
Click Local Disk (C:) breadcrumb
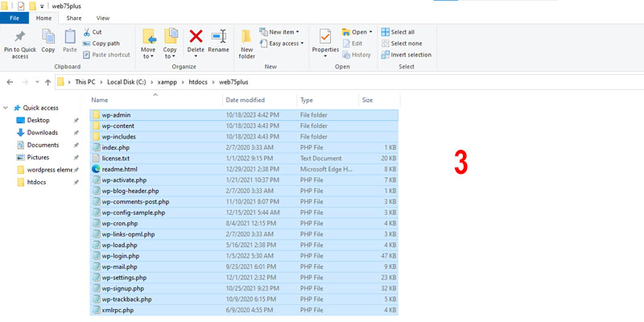coord(126,82)
